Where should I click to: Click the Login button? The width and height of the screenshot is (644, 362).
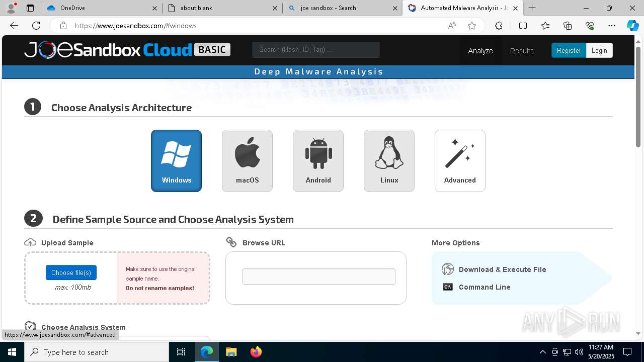point(599,50)
